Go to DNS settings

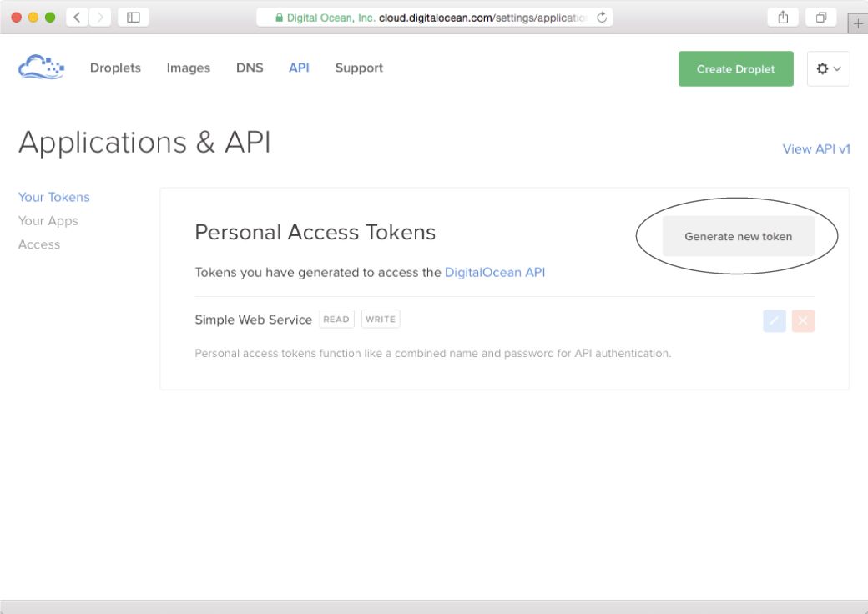coord(250,68)
